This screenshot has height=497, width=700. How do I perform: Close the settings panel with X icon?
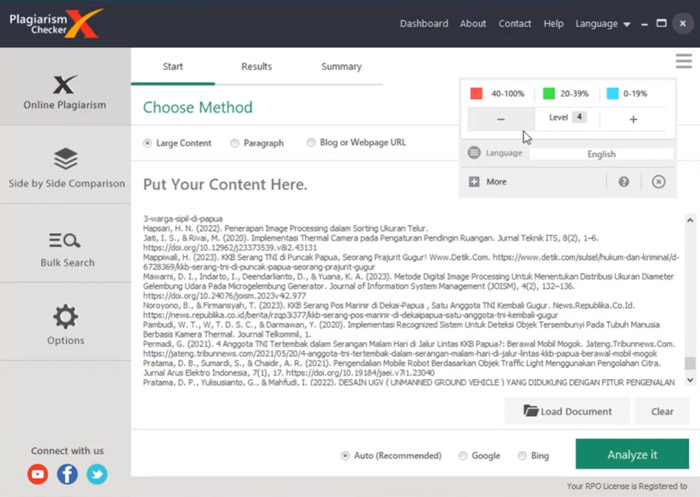pyautogui.click(x=658, y=182)
